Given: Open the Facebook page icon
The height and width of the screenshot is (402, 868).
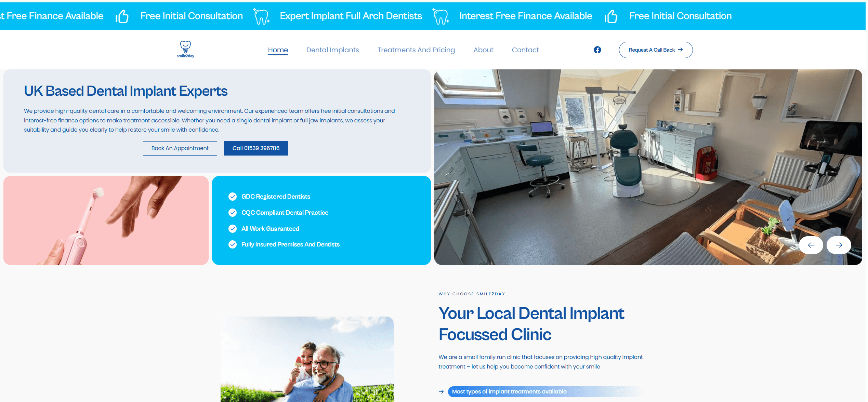Looking at the screenshot, I should [x=597, y=50].
